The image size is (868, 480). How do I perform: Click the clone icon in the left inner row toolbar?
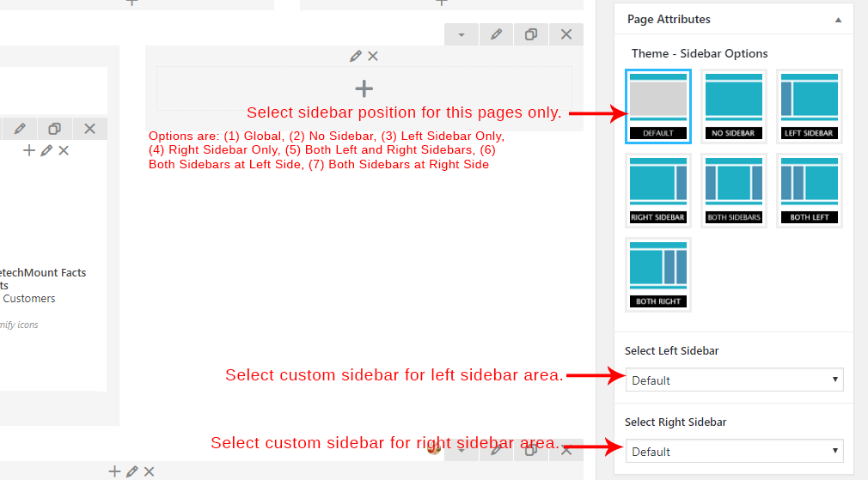54,129
